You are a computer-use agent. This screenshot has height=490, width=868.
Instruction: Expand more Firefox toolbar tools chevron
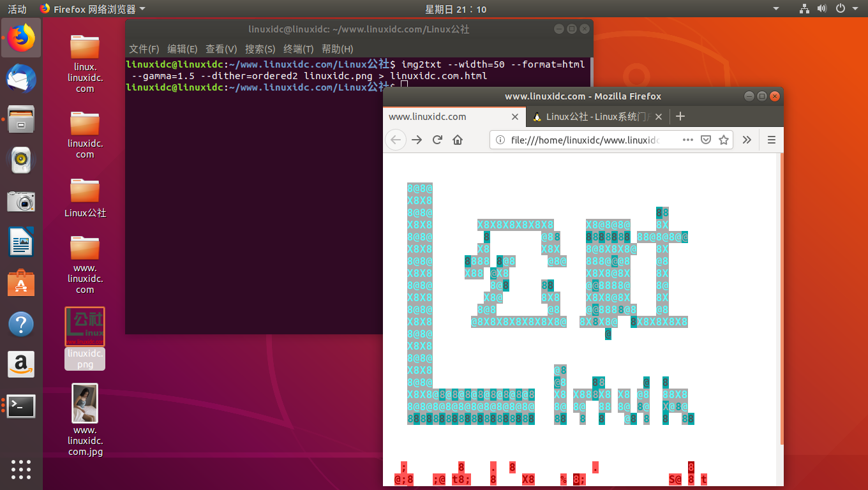click(747, 140)
